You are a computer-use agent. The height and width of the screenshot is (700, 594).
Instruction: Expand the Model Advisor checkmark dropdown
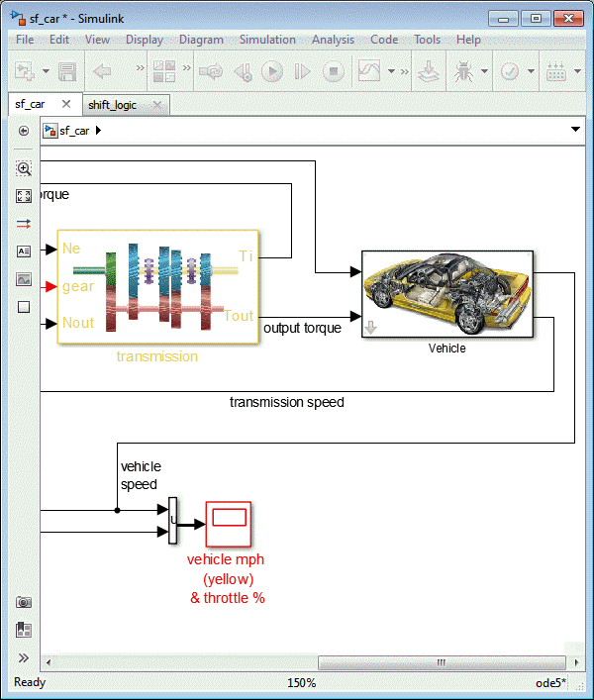coord(532,71)
